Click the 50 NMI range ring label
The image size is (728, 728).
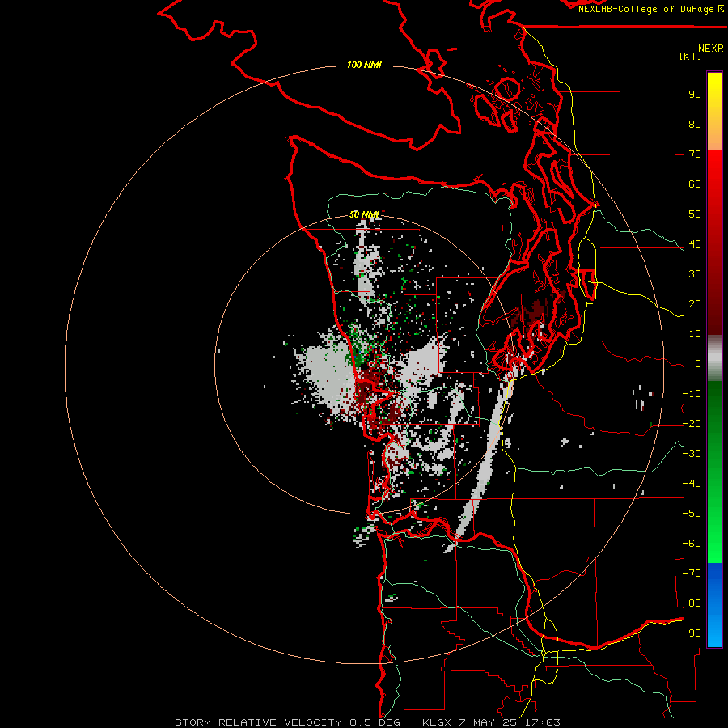pyautogui.click(x=364, y=214)
